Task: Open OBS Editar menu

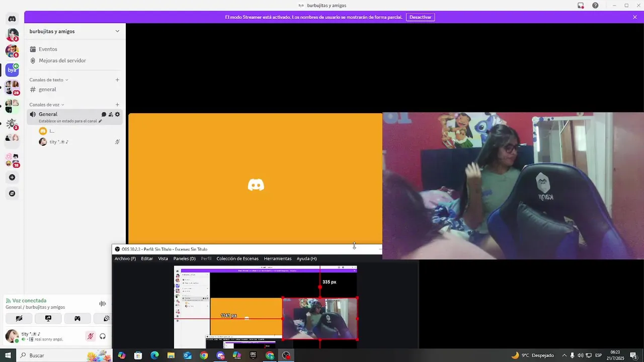Action: pyautogui.click(x=147, y=258)
